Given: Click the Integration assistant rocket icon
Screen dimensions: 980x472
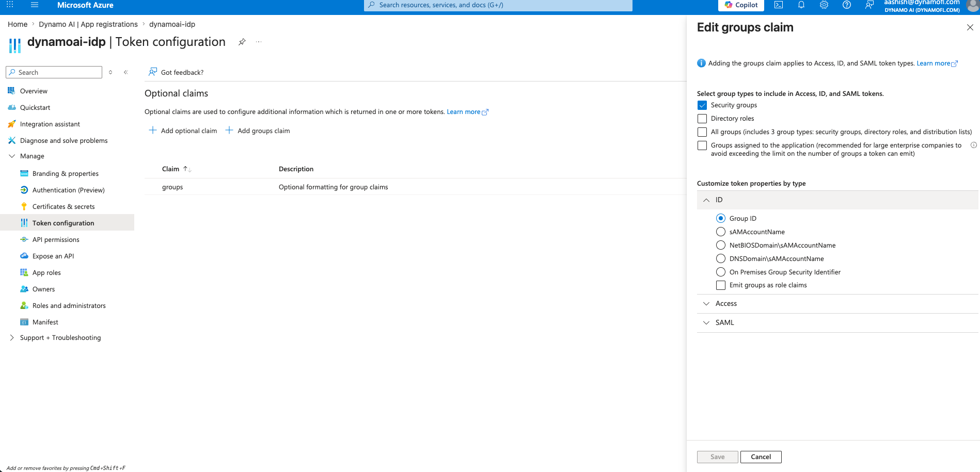Looking at the screenshot, I should [11, 124].
